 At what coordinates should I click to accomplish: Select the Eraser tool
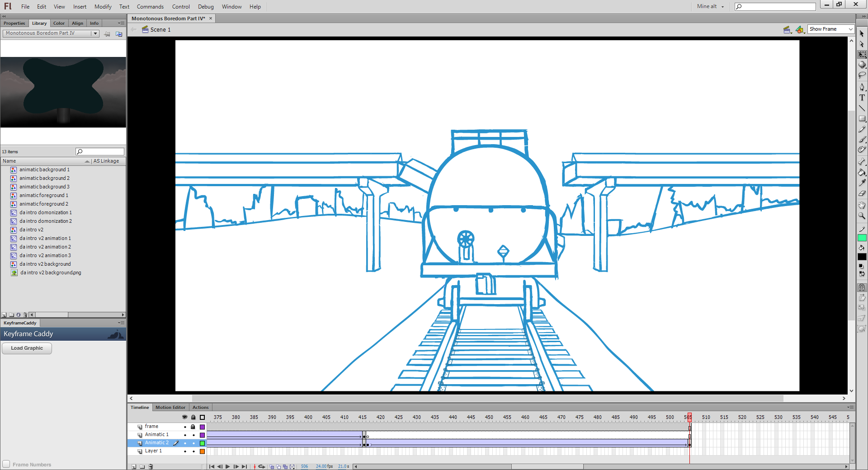tap(862, 193)
